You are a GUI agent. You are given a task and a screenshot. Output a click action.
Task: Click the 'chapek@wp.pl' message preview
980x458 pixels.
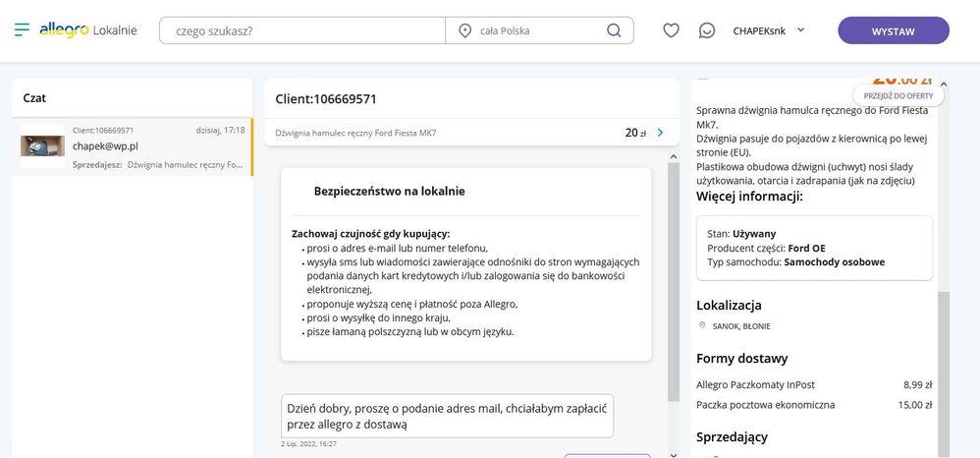(105, 145)
